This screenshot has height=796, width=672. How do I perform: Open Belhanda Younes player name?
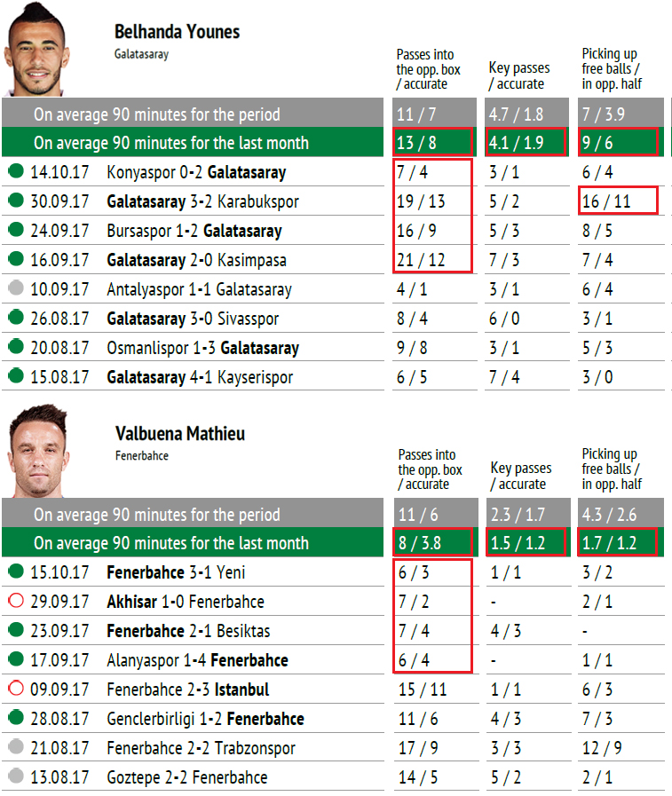pyautogui.click(x=177, y=32)
